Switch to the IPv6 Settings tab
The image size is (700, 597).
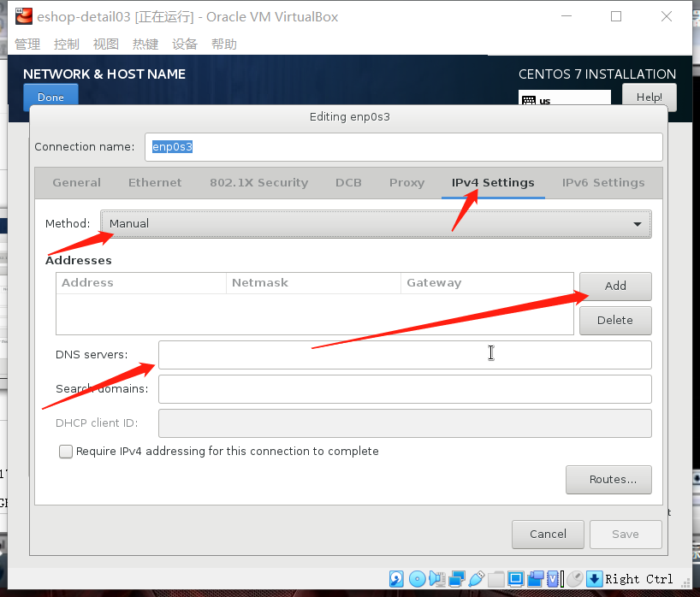click(603, 182)
